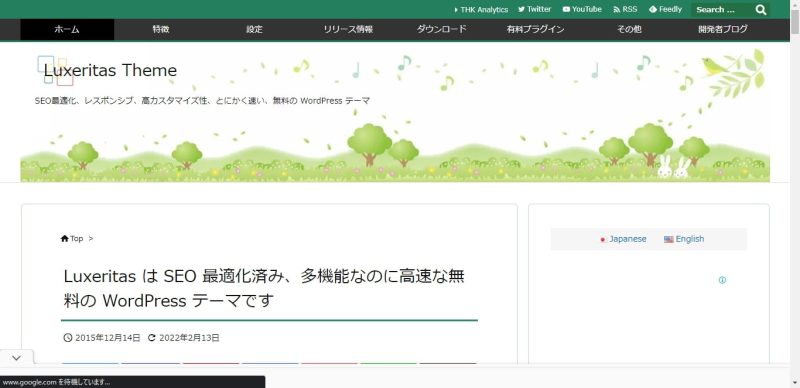Click the published date 2015年12月14日
The image size is (800, 388).
point(108,338)
